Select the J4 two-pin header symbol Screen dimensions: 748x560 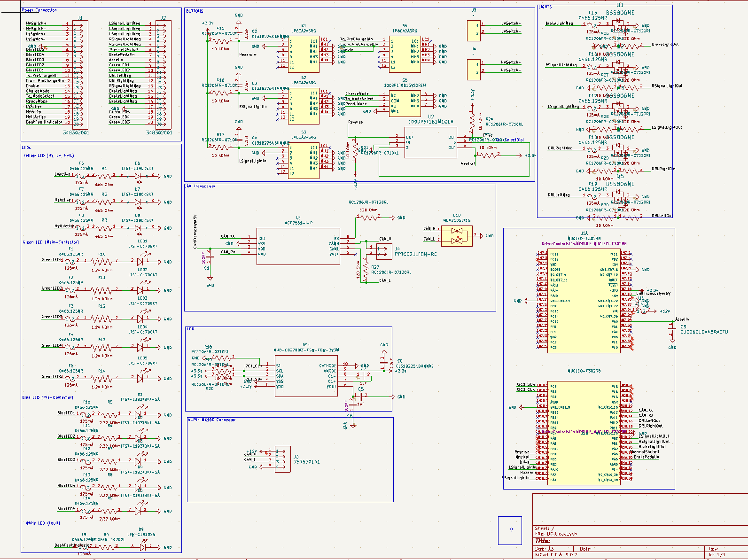[384, 251]
